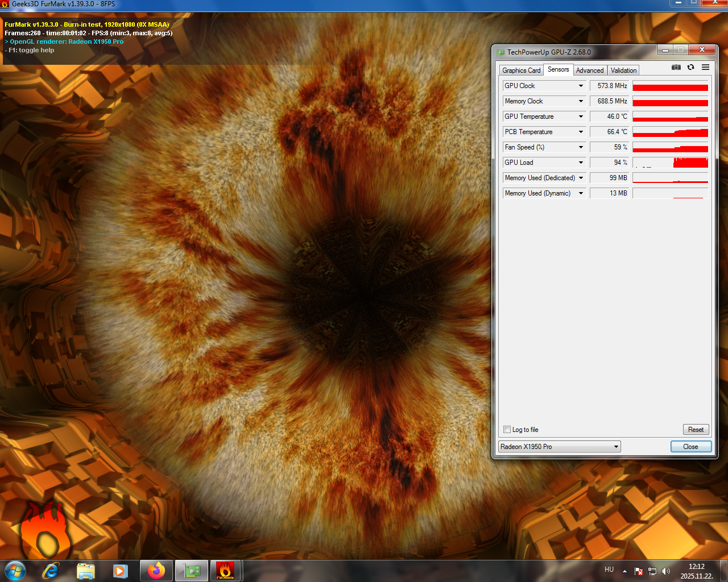
Task: Switch to FurMark taskbar button
Action: point(225,571)
